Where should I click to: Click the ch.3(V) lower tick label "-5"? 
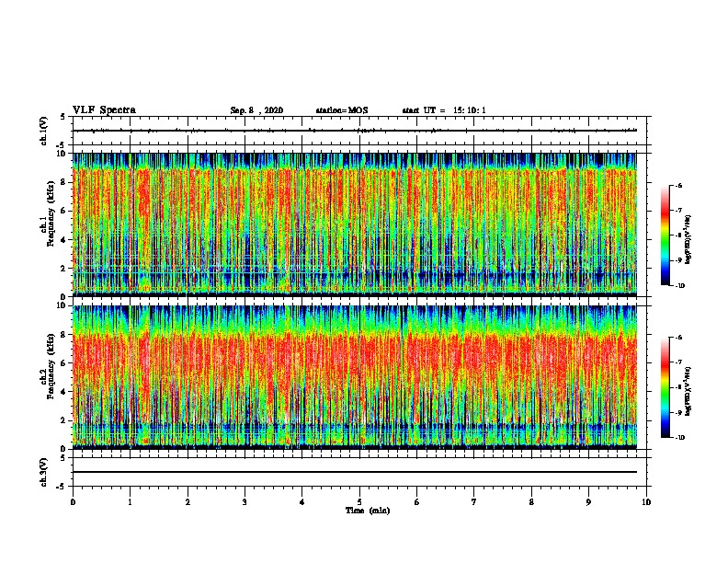[x=62, y=487]
